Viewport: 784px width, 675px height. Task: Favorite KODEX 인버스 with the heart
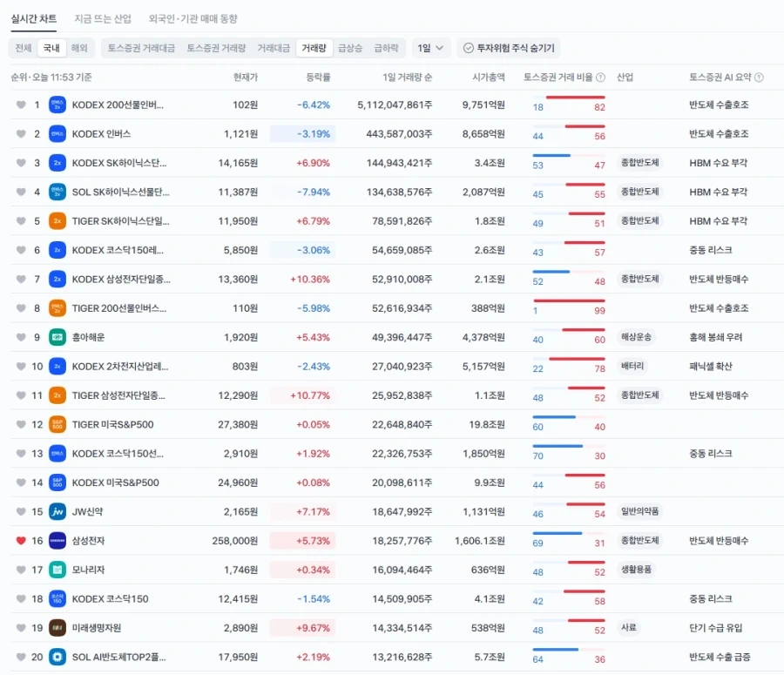[21, 134]
